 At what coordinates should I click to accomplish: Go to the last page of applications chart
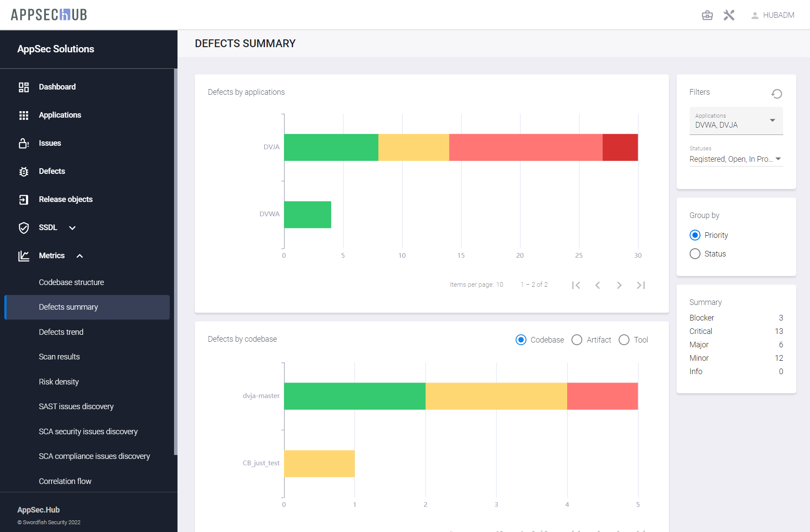pyautogui.click(x=641, y=285)
